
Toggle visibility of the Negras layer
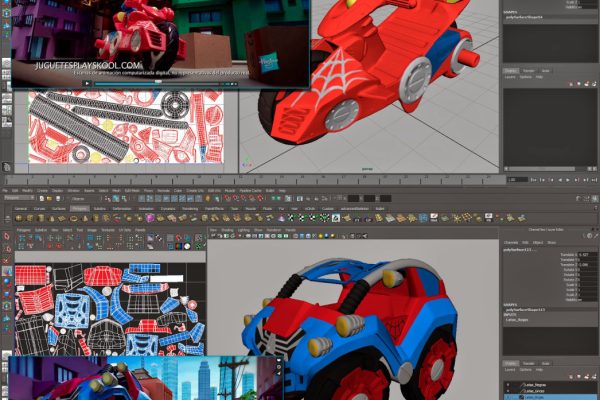(x=508, y=385)
